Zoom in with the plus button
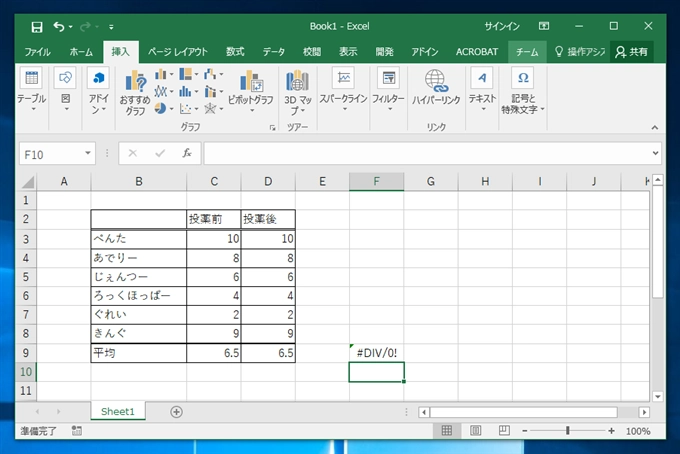 [611, 431]
